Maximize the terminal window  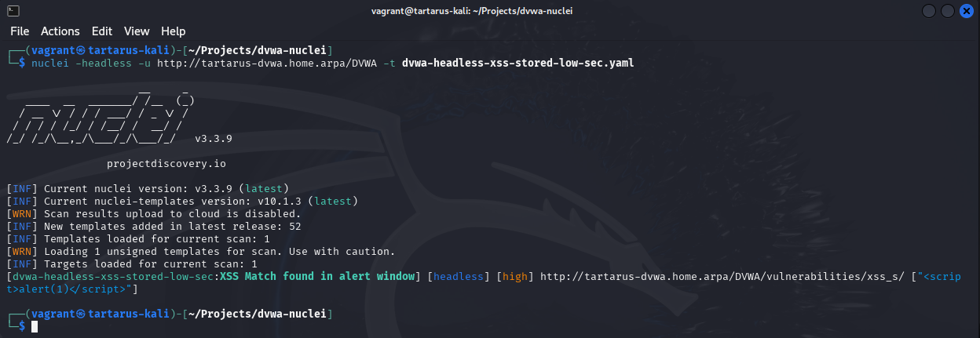948,11
